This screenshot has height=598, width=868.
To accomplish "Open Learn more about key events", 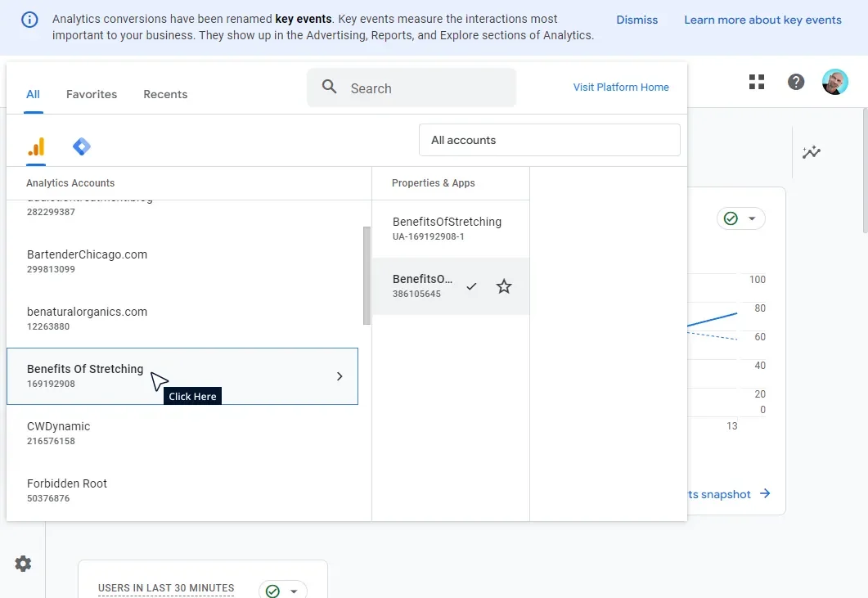I will pyautogui.click(x=762, y=19).
